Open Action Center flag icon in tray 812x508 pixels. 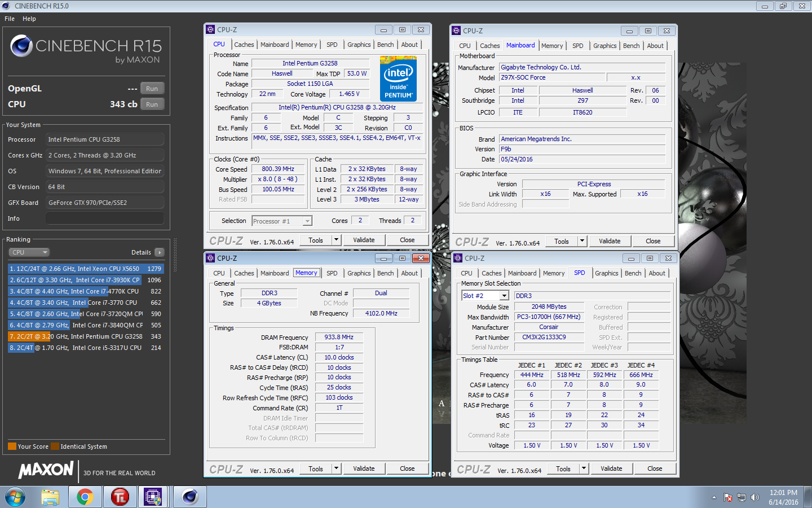728,498
